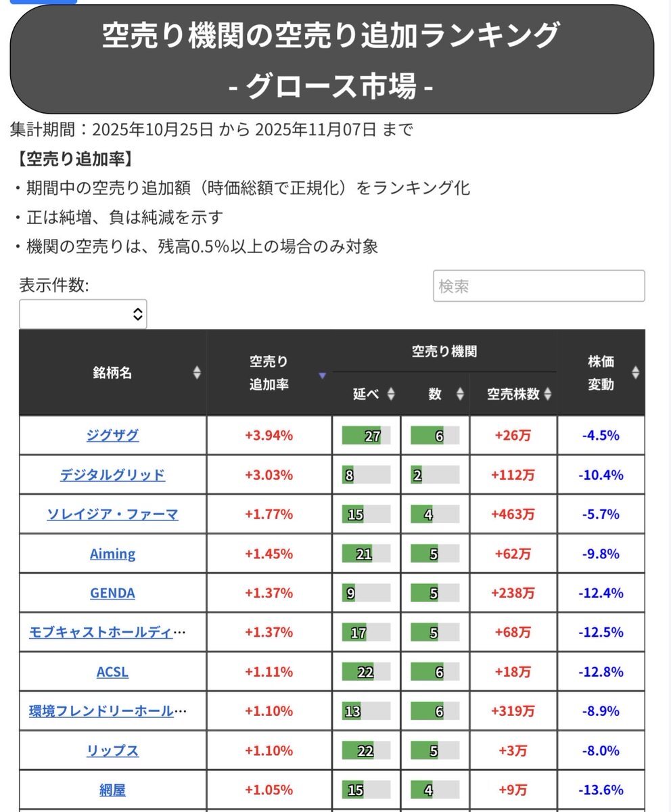The height and width of the screenshot is (812, 671).
Task: Click ジグザグ's 延べ bar showing 27
Action: (366, 436)
